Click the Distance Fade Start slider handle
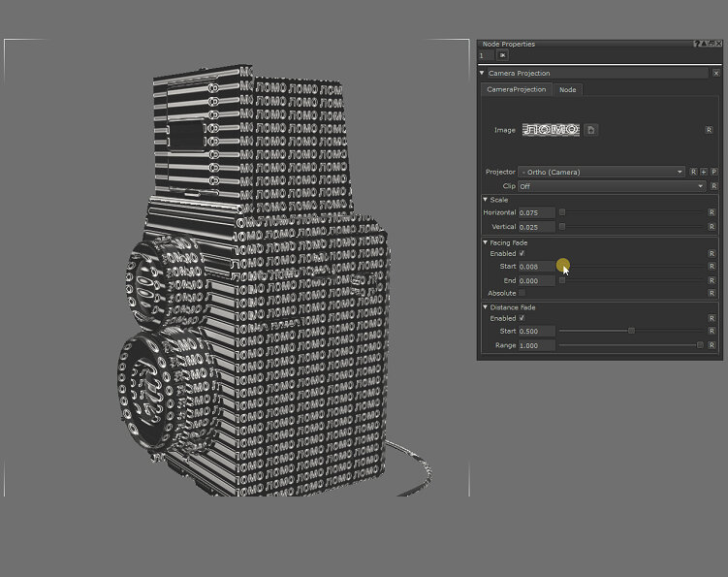 (x=631, y=331)
